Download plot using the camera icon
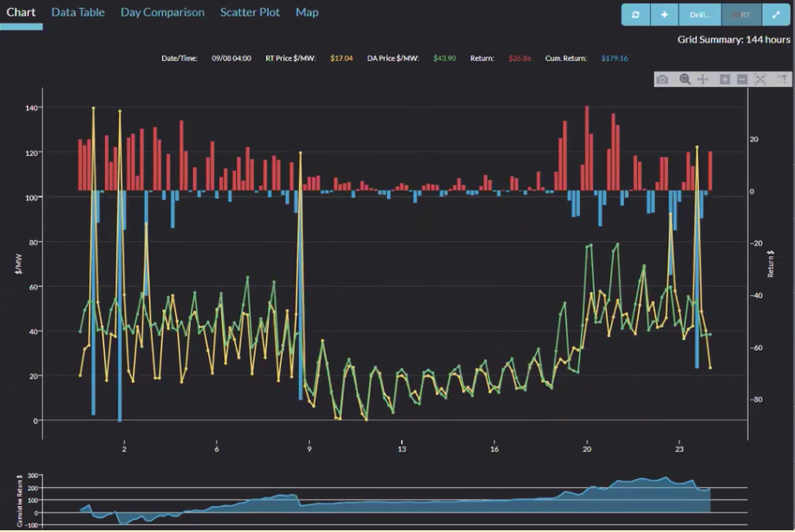Viewport: 795px width, 532px height. (662, 80)
